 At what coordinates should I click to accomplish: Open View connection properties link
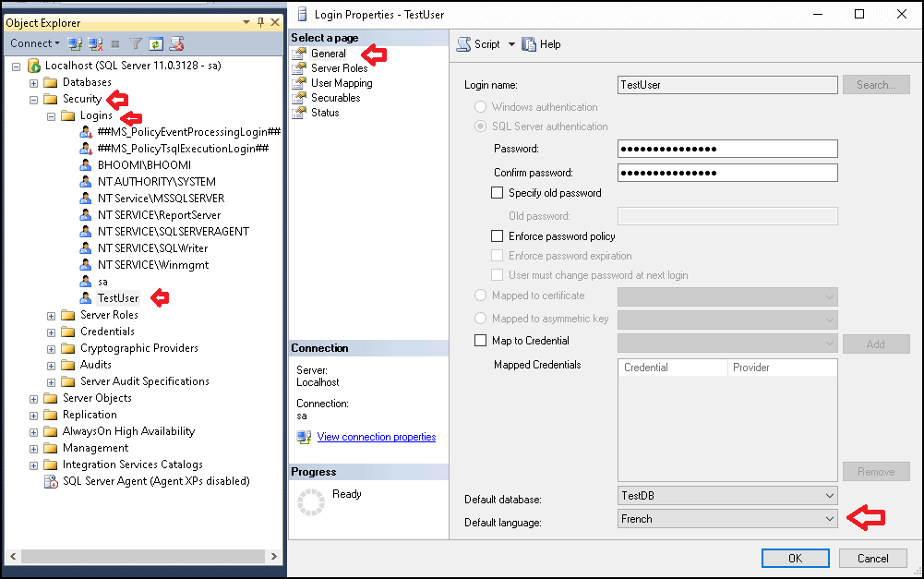pos(377,437)
